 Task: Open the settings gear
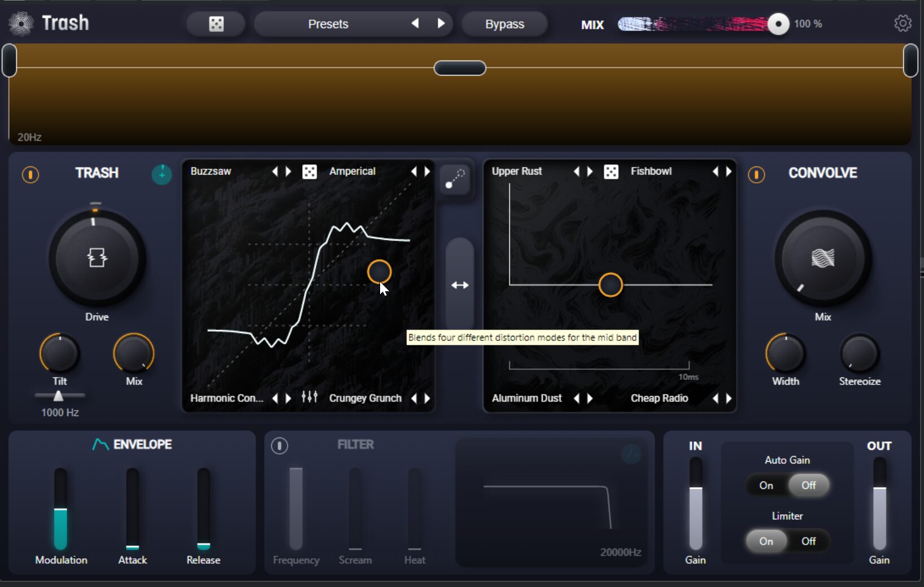click(903, 23)
